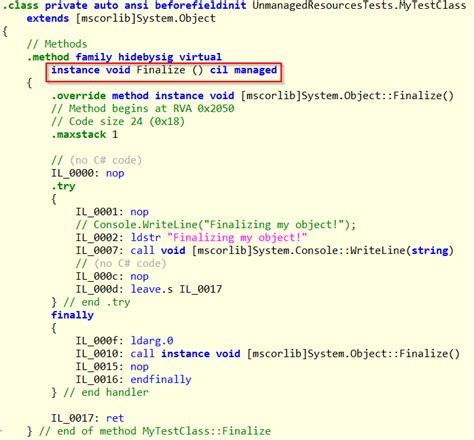
Task: Click the .method family hidebysig virtual line
Action: [x=124, y=57]
